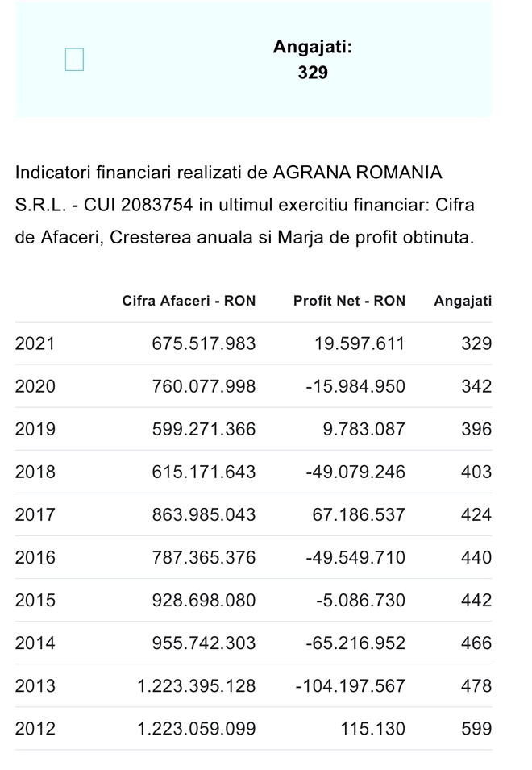Screen dimensions: 532x770
Task: Click net profit -104.197.567 for 2013
Action: pos(351,685)
